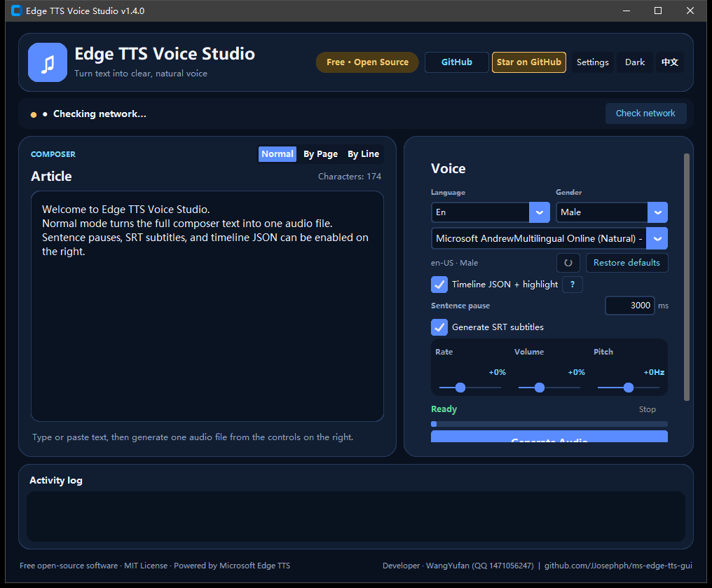Open the Timeline JSON help question mark

click(572, 285)
